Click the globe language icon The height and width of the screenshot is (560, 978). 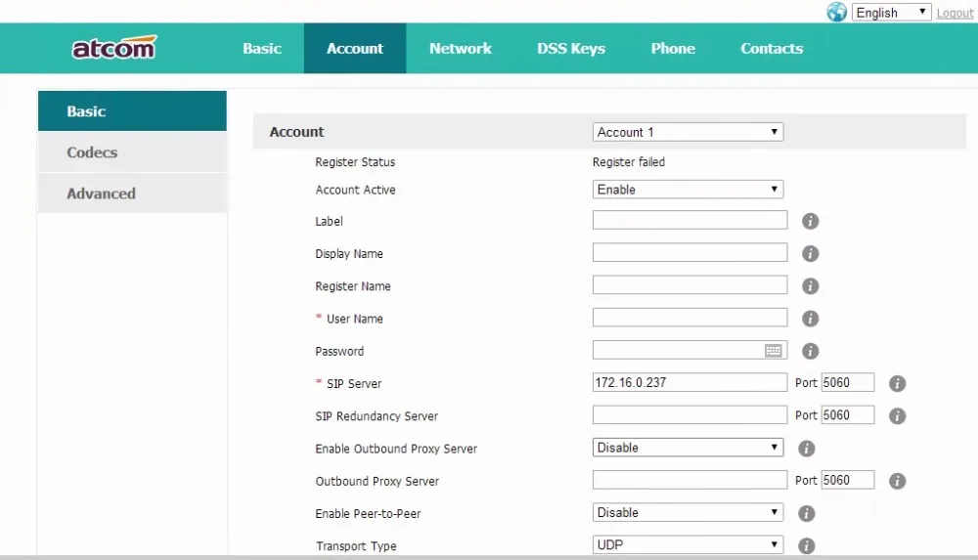(x=836, y=12)
